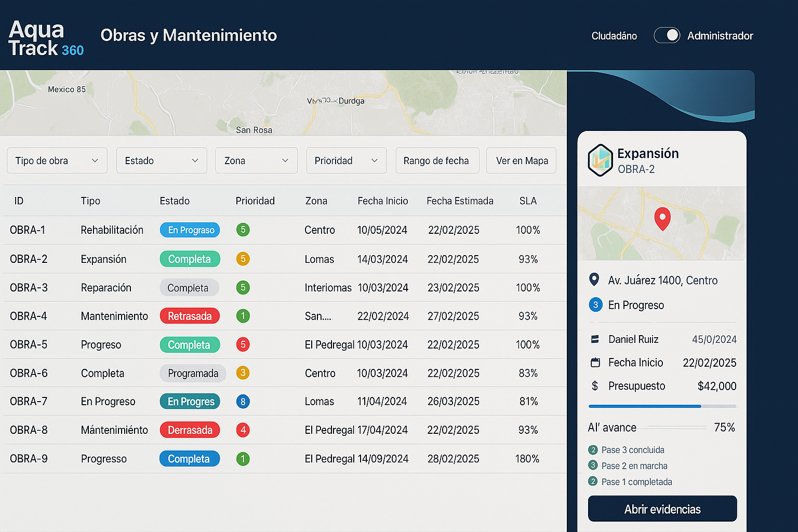
Task: Toggle the Ciudadano/Administrador switch
Action: 667,35
